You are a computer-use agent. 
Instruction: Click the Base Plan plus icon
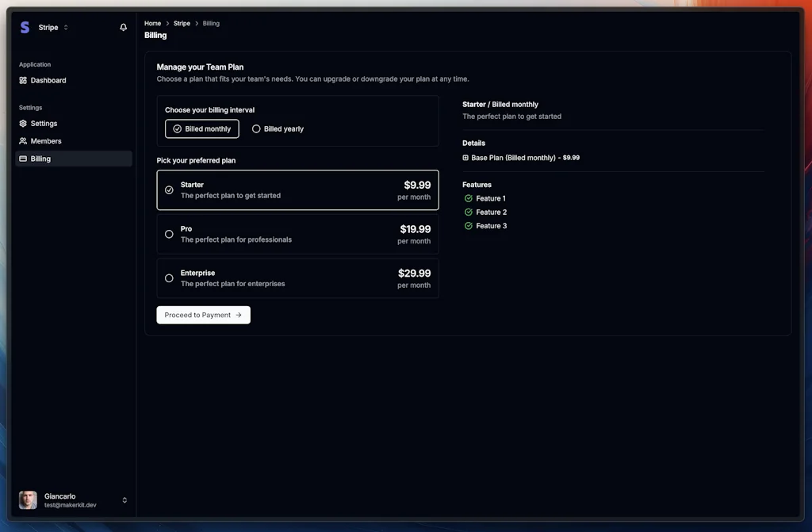[x=465, y=158]
